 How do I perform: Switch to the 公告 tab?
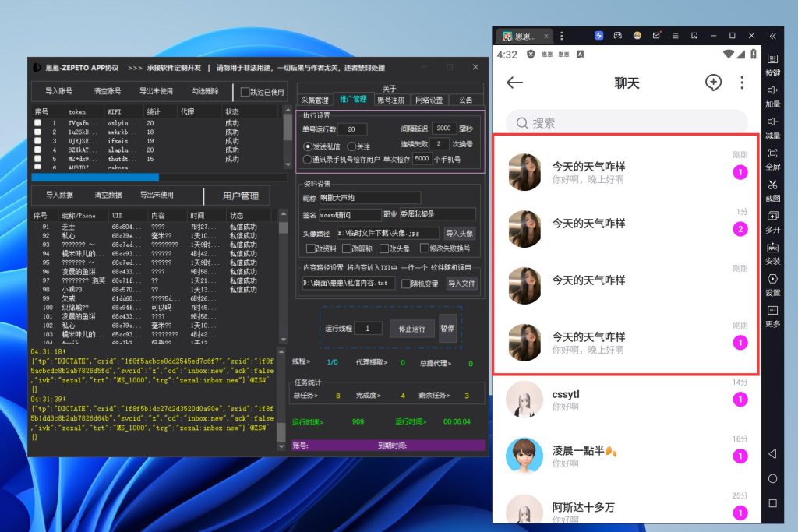click(x=465, y=100)
